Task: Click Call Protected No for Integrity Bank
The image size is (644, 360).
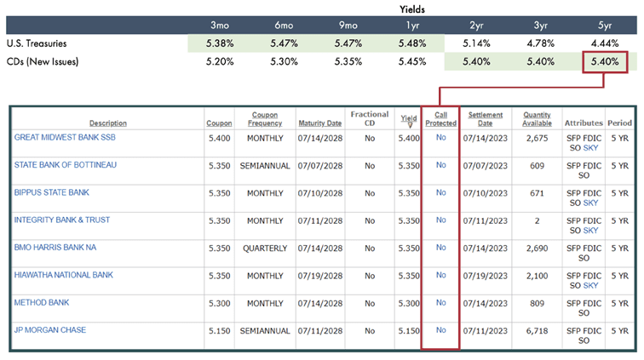Action: (x=440, y=220)
